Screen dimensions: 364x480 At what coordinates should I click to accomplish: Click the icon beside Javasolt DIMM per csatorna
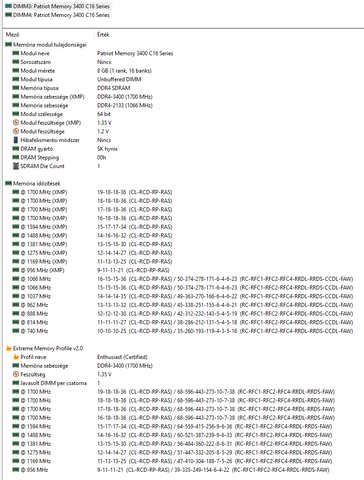[x=16, y=383]
